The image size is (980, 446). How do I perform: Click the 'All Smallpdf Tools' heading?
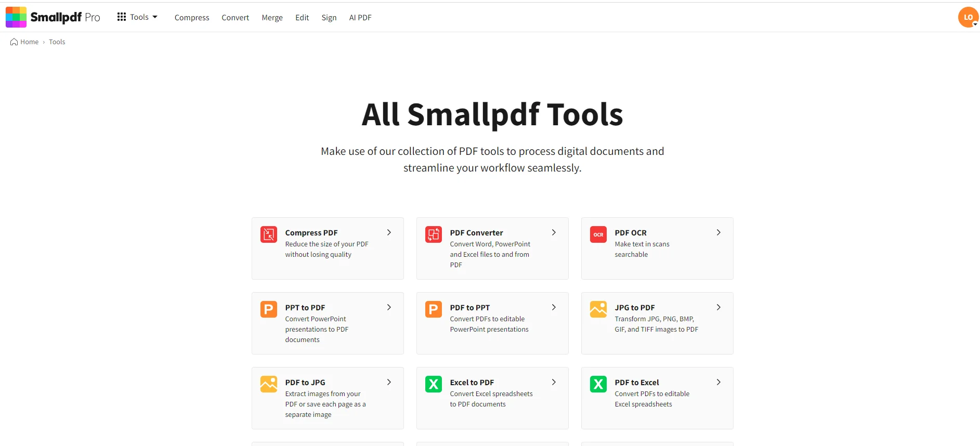pyautogui.click(x=492, y=114)
